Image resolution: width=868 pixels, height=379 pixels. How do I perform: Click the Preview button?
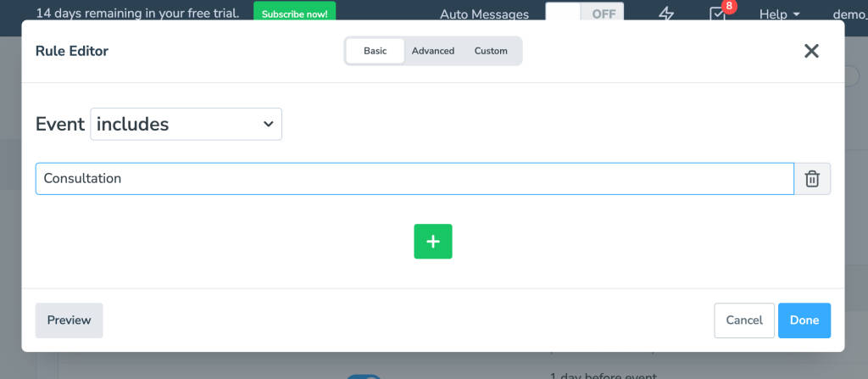(x=70, y=320)
